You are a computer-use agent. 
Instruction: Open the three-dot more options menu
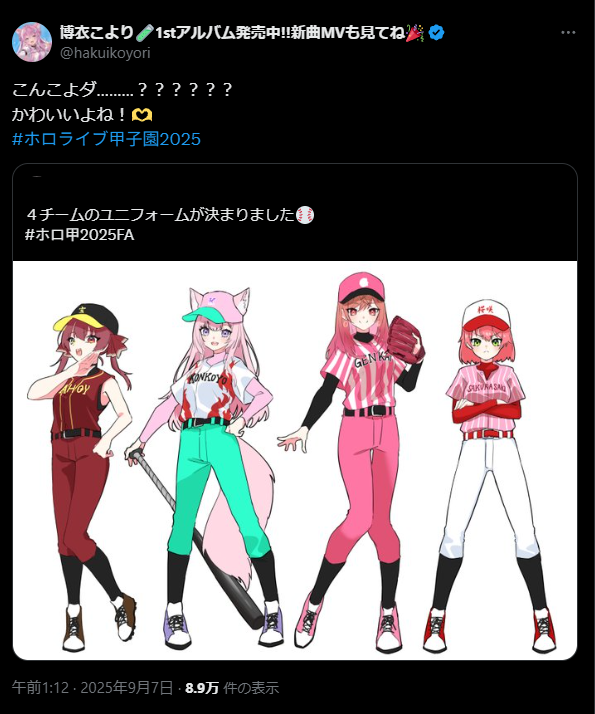(568, 33)
